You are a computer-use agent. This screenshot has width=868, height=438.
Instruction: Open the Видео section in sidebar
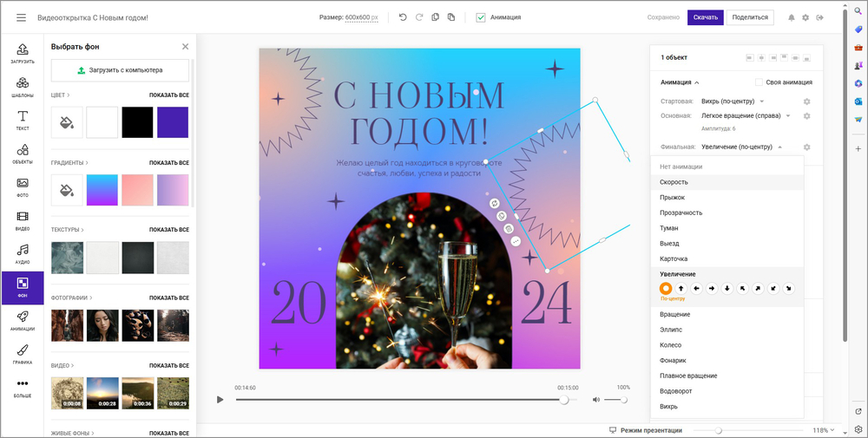[x=23, y=220]
